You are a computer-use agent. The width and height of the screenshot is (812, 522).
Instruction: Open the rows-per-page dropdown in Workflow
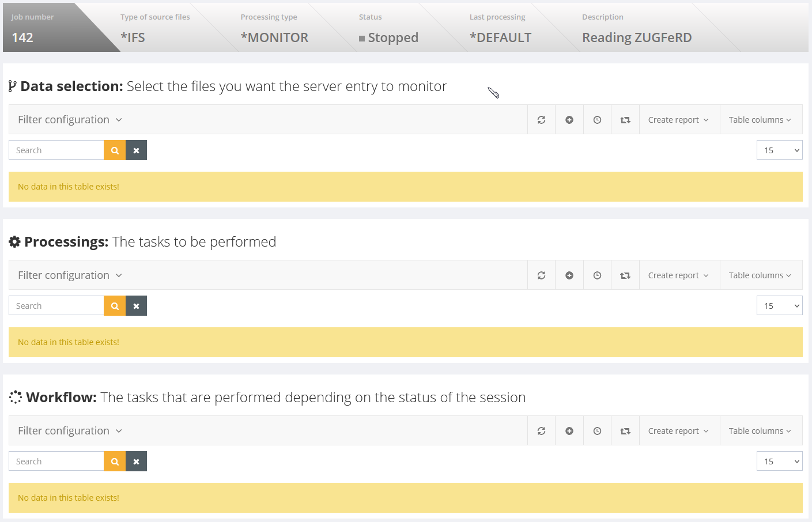[779, 462]
